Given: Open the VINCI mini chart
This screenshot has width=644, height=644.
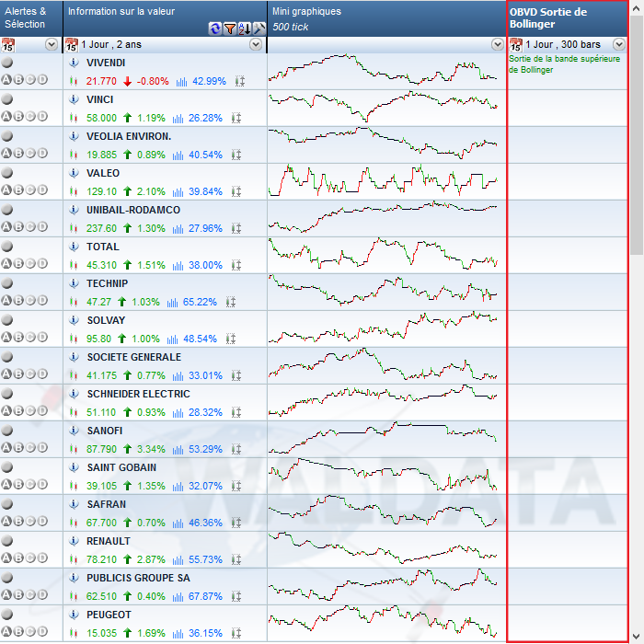Looking at the screenshot, I should click(384, 108).
